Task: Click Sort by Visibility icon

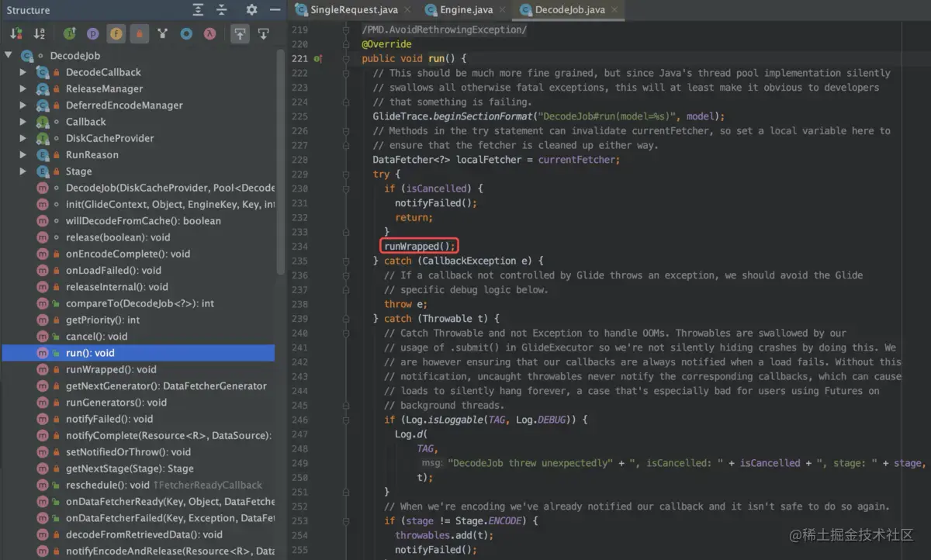Action: [x=16, y=33]
